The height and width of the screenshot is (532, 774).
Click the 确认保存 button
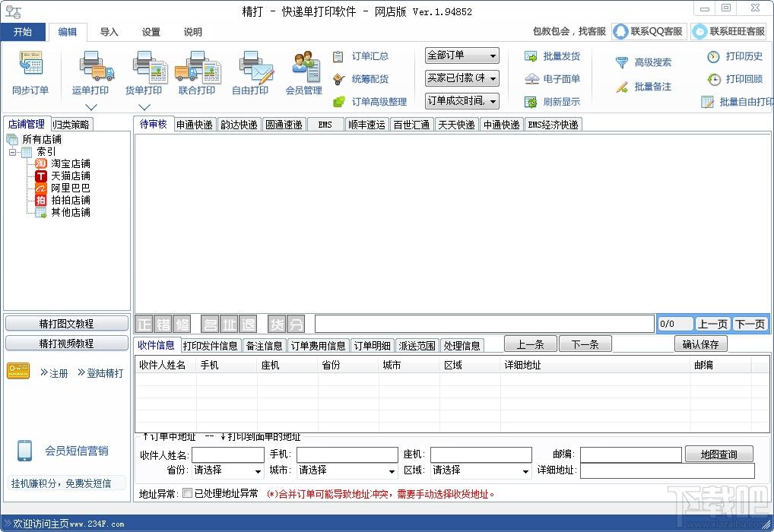700,344
